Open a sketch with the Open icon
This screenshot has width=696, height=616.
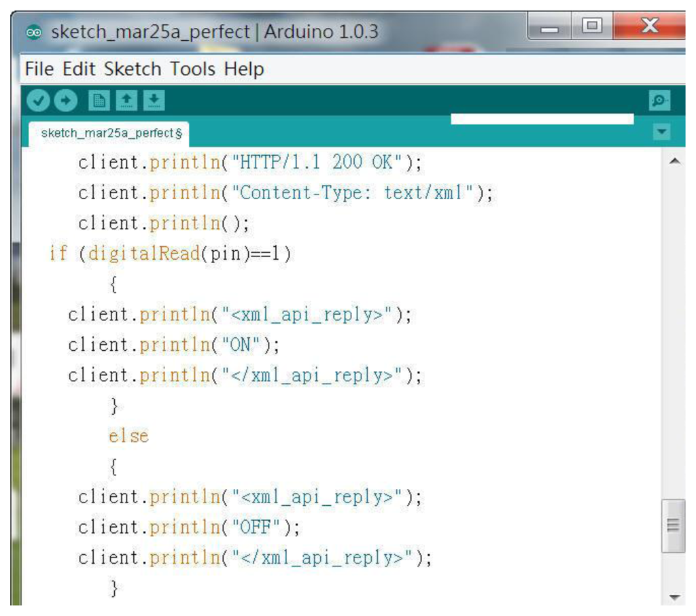(126, 101)
